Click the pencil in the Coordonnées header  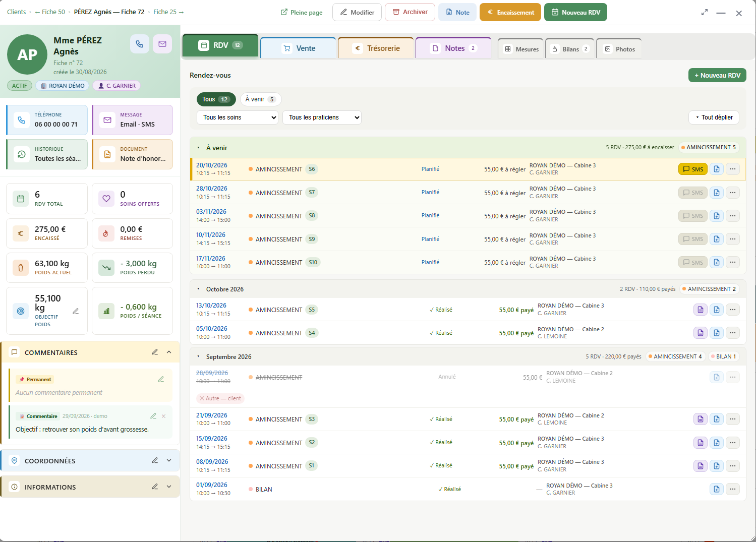click(155, 460)
